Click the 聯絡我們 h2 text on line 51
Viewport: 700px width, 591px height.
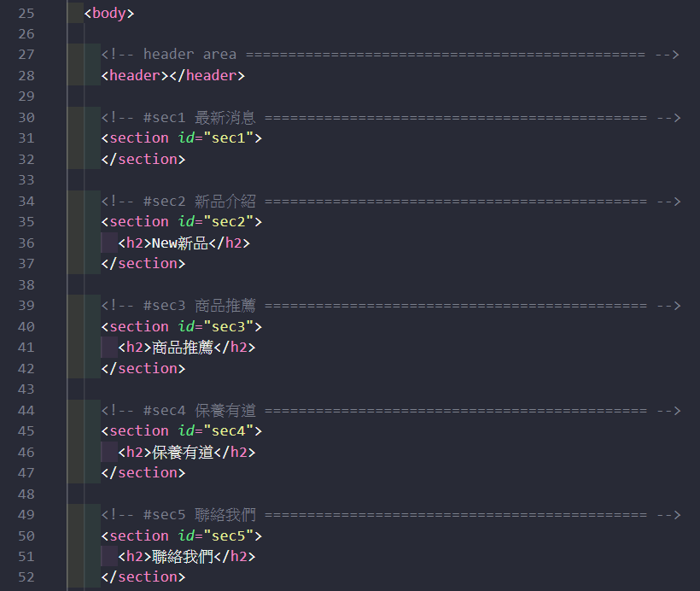[182, 557]
